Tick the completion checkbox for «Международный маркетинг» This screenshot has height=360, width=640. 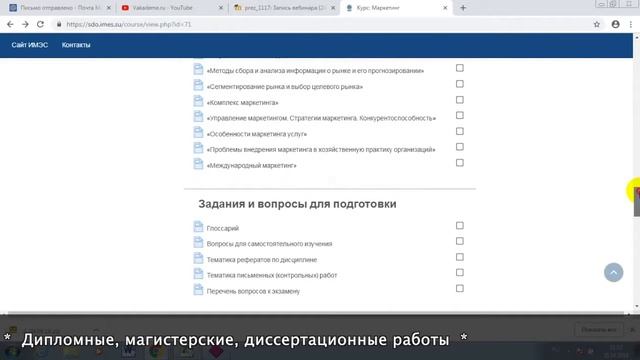[460, 162]
